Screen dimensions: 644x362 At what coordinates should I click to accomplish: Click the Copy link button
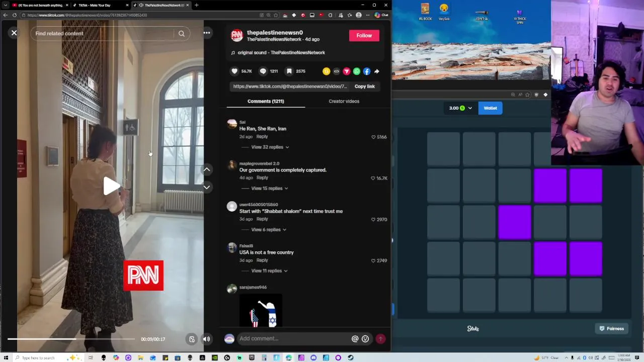click(x=365, y=86)
